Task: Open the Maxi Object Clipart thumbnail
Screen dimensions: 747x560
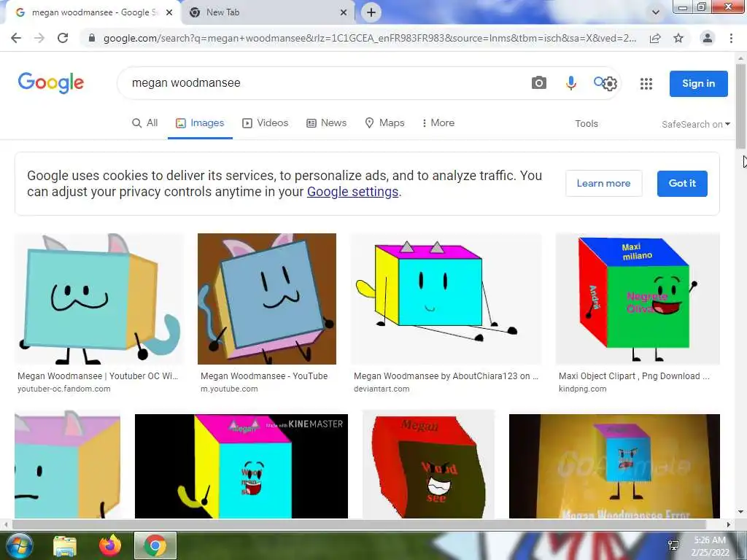Action: click(638, 299)
